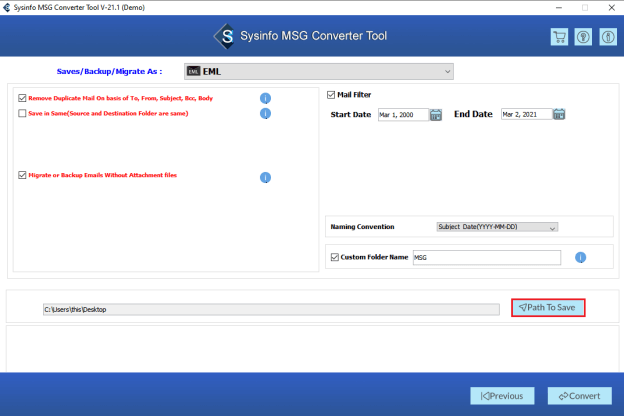Click the End Date field

526,114
